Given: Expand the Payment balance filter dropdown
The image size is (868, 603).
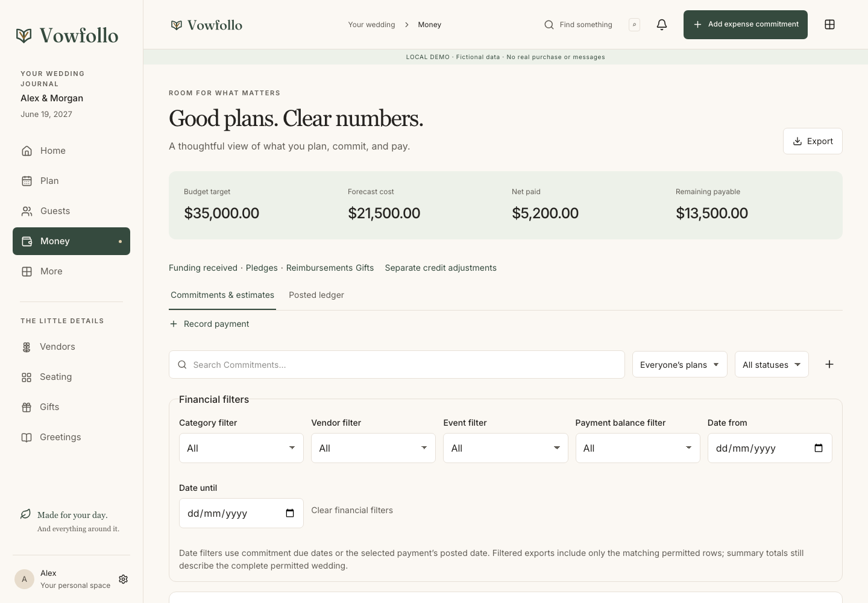Looking at the screenshot, I should (x=638, y=448).
